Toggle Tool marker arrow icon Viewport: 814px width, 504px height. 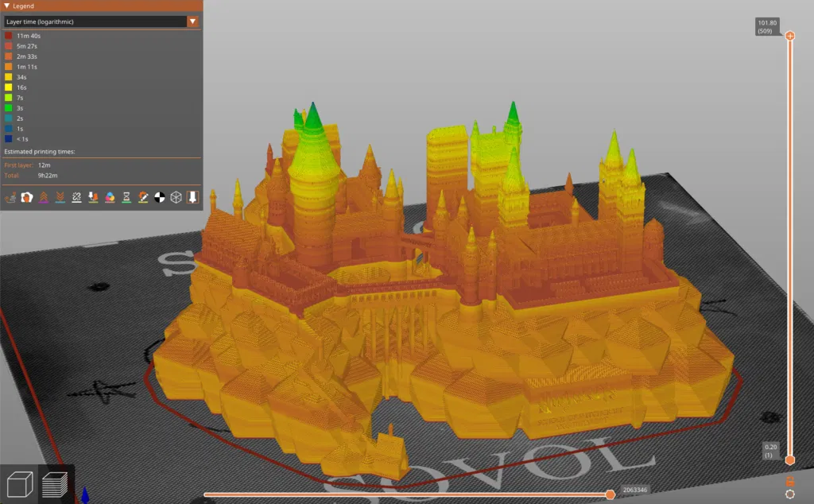tap(192, 197)
